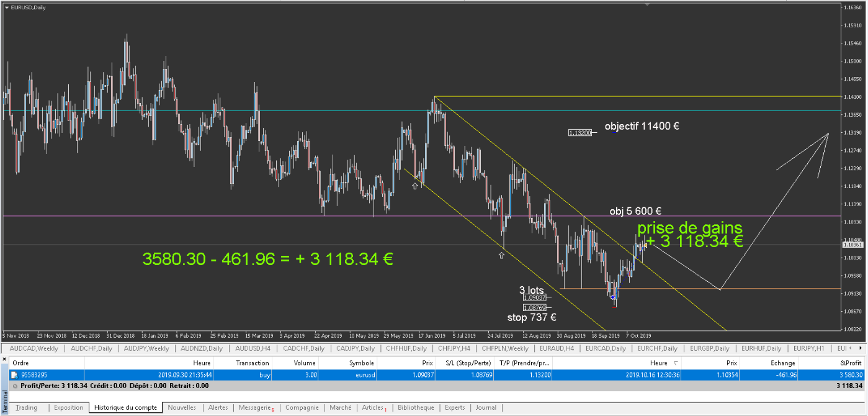This screenshot has width=868, height=416.
Task: Open the Alertes tab
Action: (218, 408)
